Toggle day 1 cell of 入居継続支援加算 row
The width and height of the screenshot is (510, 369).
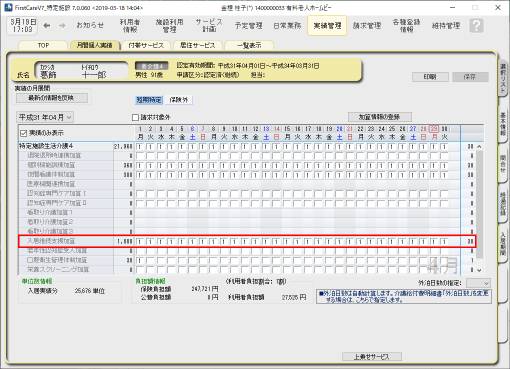[x=140, y=241]
